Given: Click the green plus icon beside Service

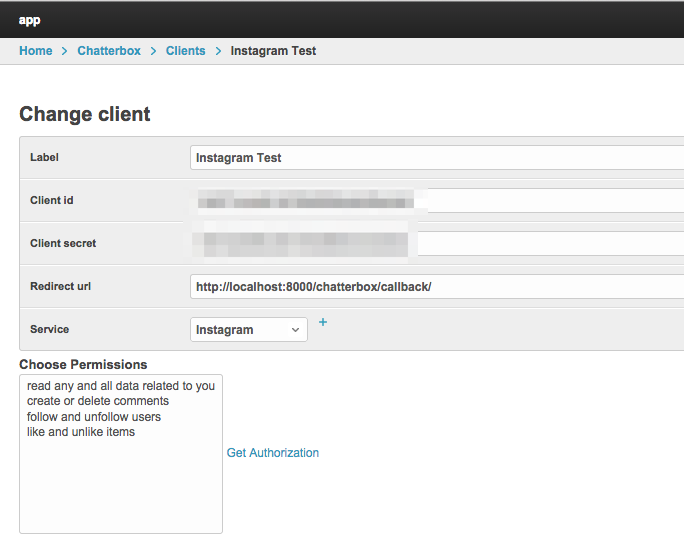Looking at the screenshot, I should 322,322.
